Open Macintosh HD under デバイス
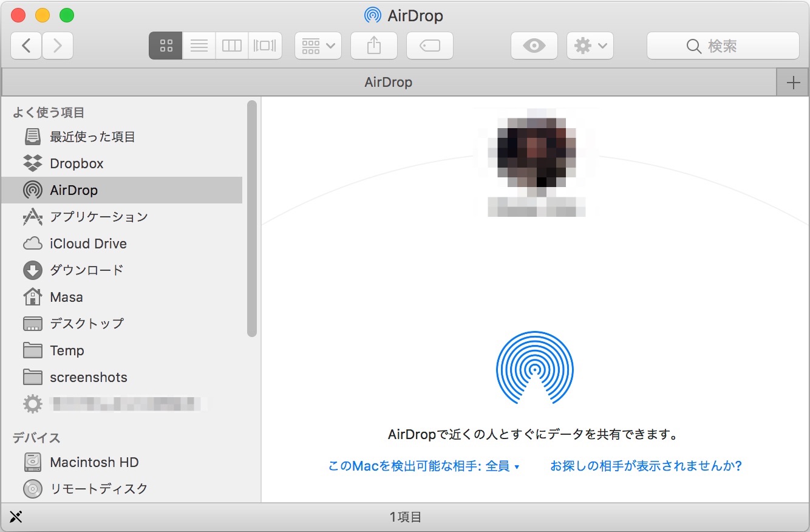Viewport: 810px width, 532px height. coord(121,462)
